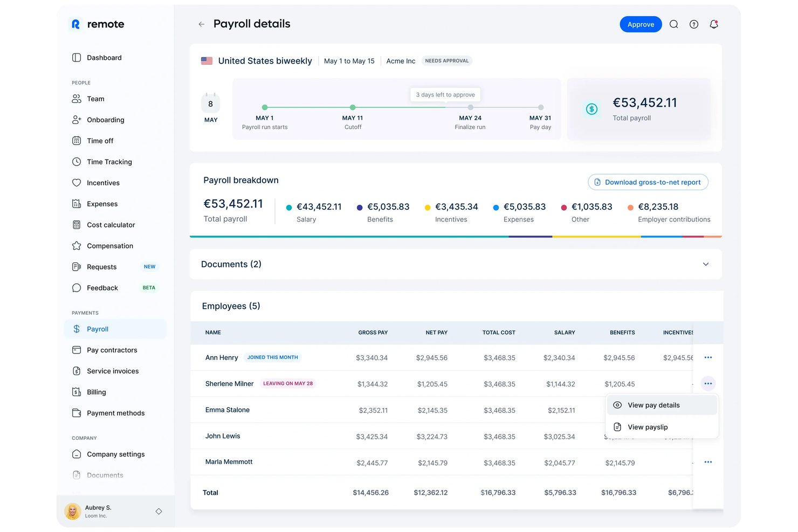
Task: Open Payroll in the sidebar
Action: pyautogui.click(x=115, y=329)
